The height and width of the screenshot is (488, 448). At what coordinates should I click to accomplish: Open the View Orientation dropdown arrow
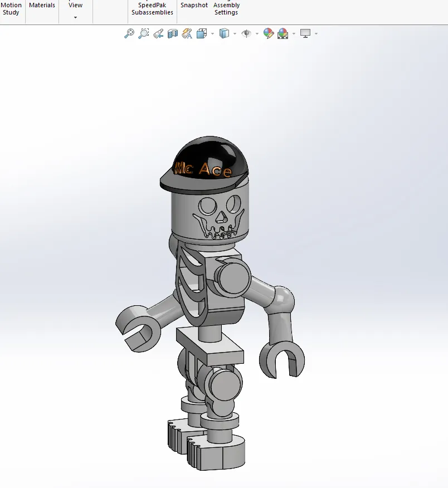point(213,33)
